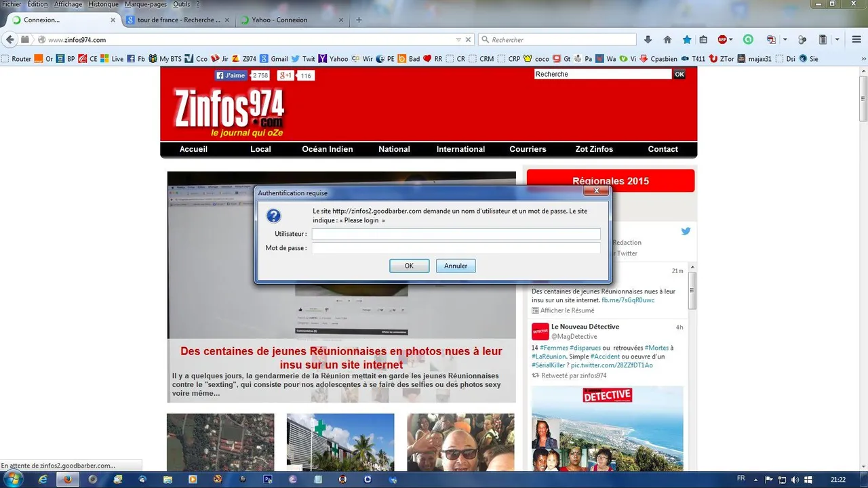This screenshot has width=868, height=488.
Task: Open the Zot Zinfos navigation section
Action: coord(594,149)
